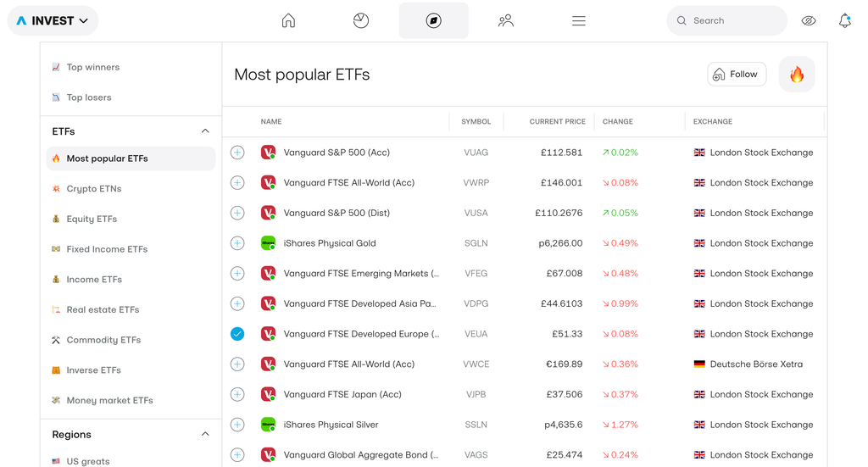Open the community people icon
868x467 pixels.
point(506,20)
